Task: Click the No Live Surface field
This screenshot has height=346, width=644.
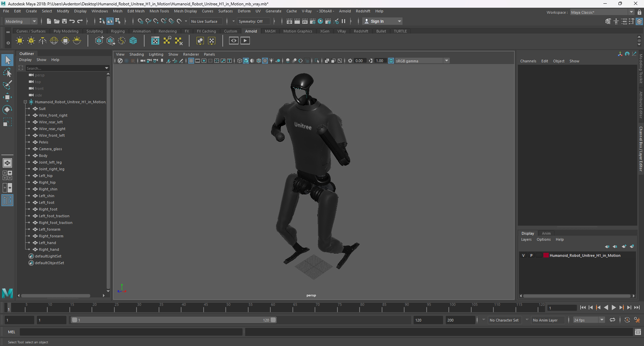Action: tap(207, 21)
